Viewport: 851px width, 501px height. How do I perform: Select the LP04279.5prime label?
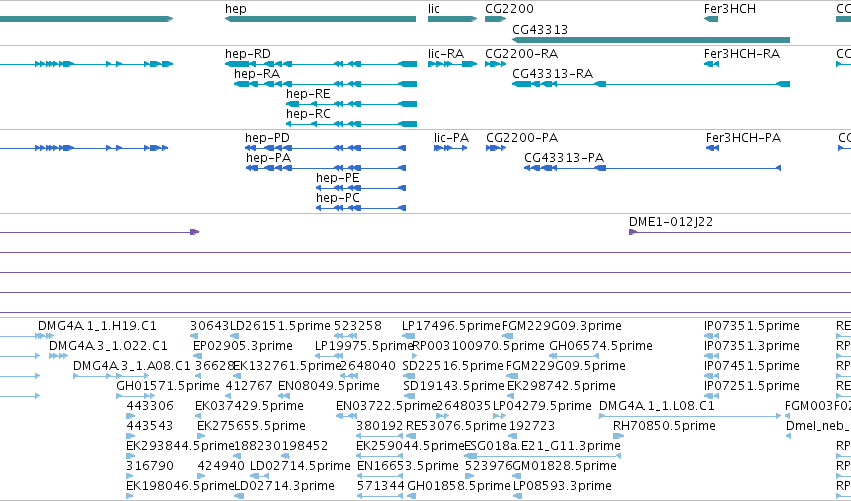pos(542,406)
